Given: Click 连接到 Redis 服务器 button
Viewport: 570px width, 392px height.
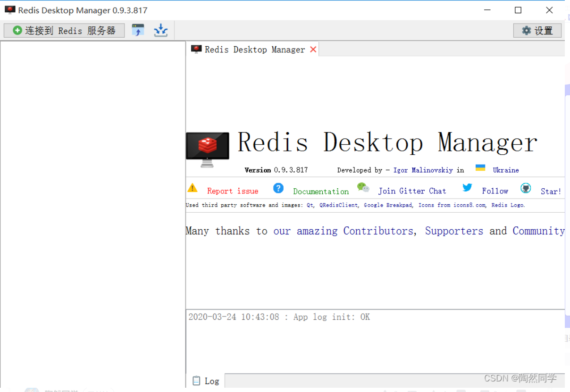Looking at the screenshot, I should pos(64,29).
